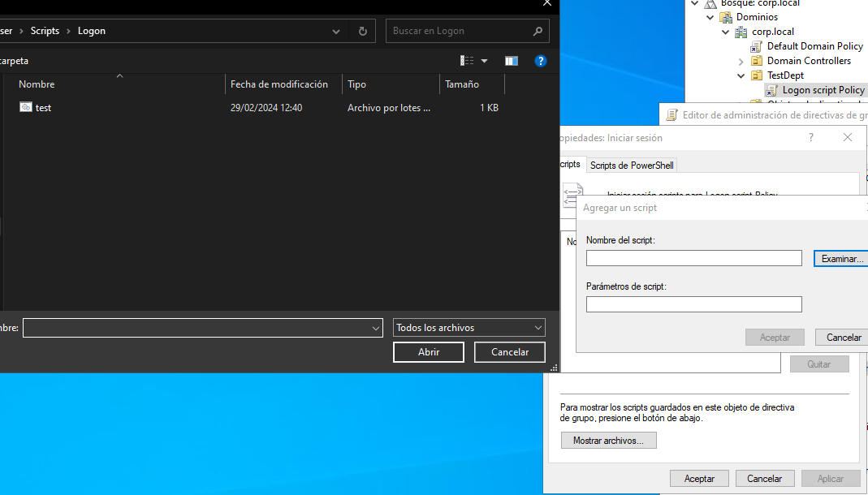Click Aceptar in Agregar un script
The width and height of the screenshot is (868, 495).
pyautogui.click(x=775, y=338)
